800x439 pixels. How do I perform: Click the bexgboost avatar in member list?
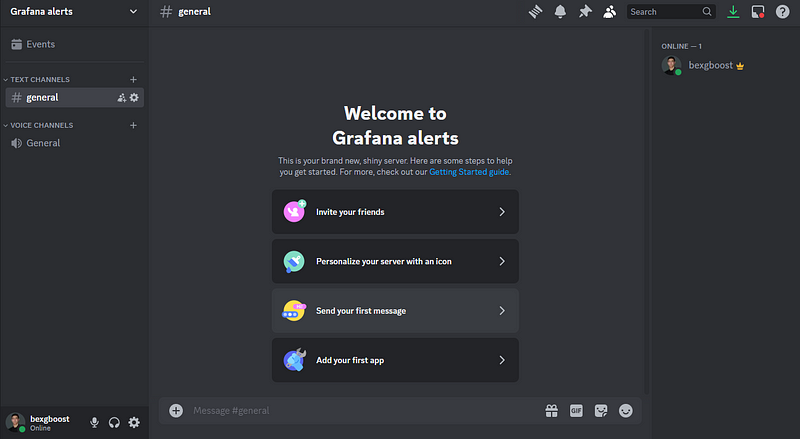(671, 65)
